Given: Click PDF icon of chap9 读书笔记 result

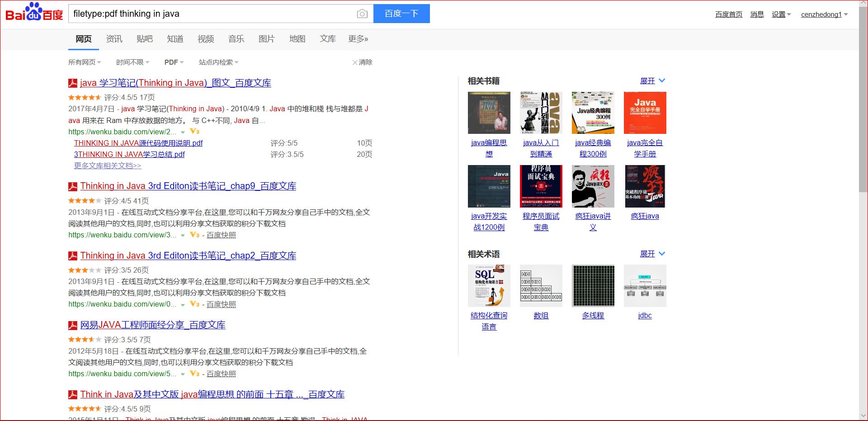Looking at the screenshot, I should (x=73, y=186).
